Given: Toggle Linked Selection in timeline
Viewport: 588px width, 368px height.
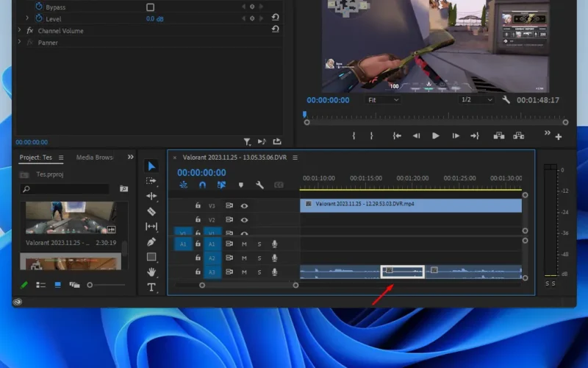Looking at the screenshot, I should click(221, 185).
